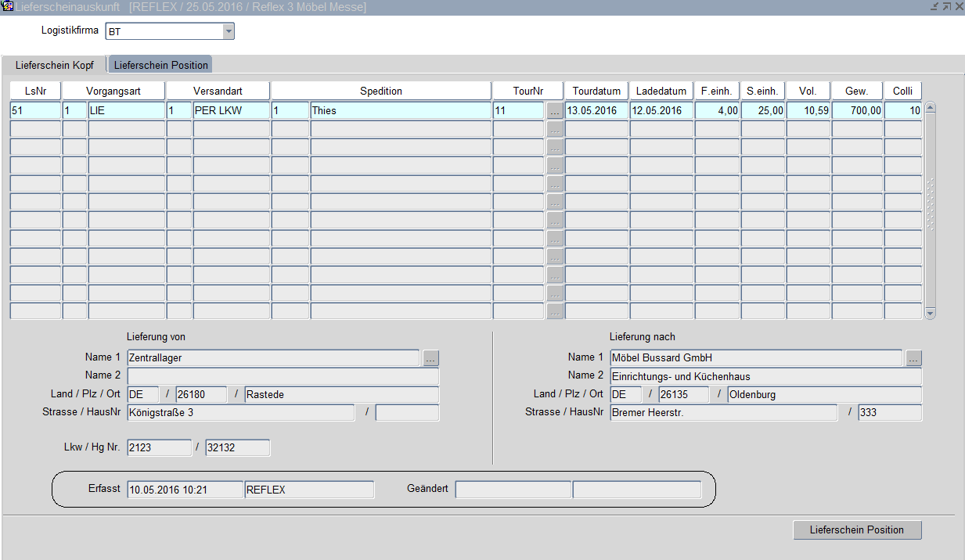The height and width of the screenshot is (560, 965).
Task: Open TourNr lookup for tour 11
Action: pyautogui.click(x=554, y=111)
